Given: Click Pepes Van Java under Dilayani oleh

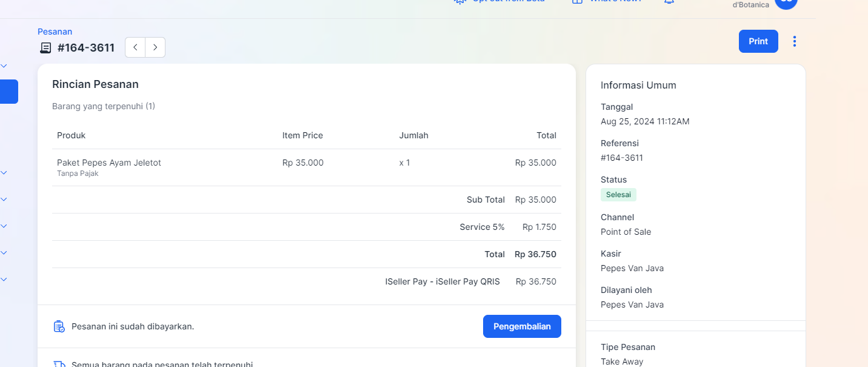Looking at the screenshot, I should (632, 305).
